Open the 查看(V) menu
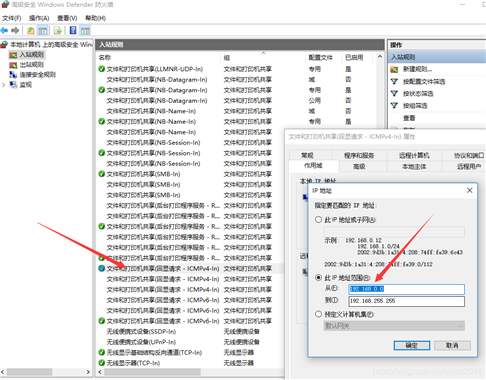 coord(67,18)
